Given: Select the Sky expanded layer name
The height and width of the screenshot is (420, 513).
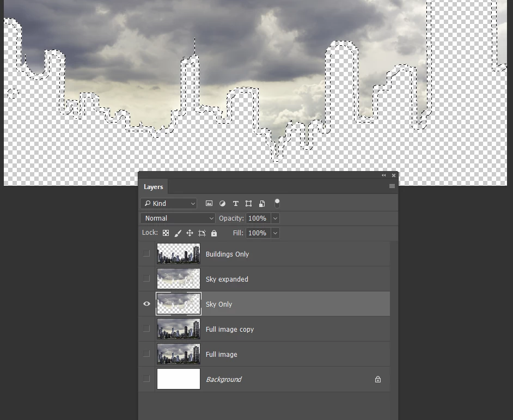Looking at the screenshot, I should [227, 279].
